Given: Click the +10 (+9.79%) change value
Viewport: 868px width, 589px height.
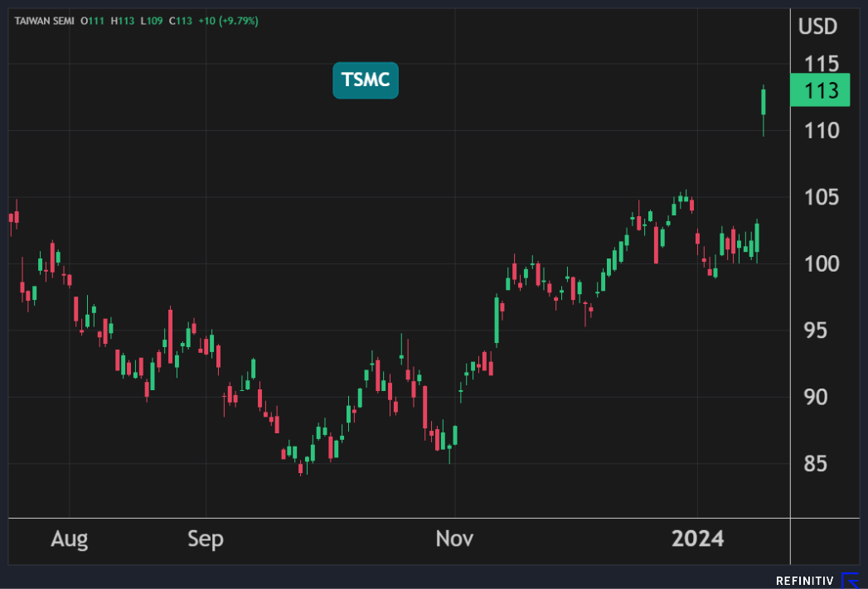Looking at the screenshot, I should [229, 21].
